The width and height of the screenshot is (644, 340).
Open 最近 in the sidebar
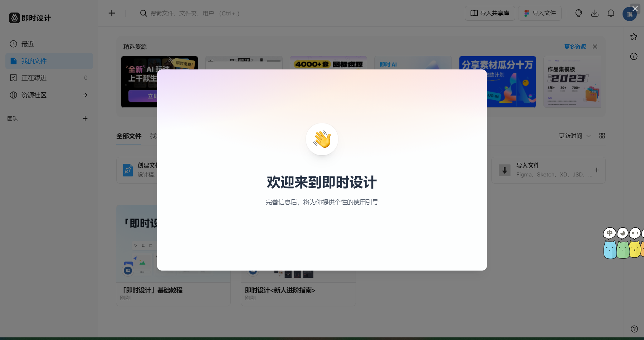click(49, 44)
